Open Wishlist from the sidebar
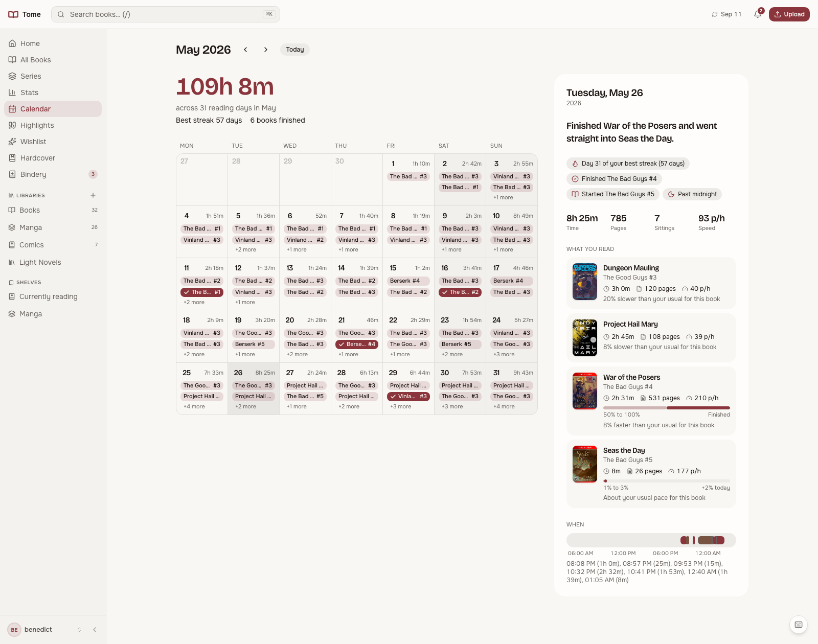 [53, 142]
